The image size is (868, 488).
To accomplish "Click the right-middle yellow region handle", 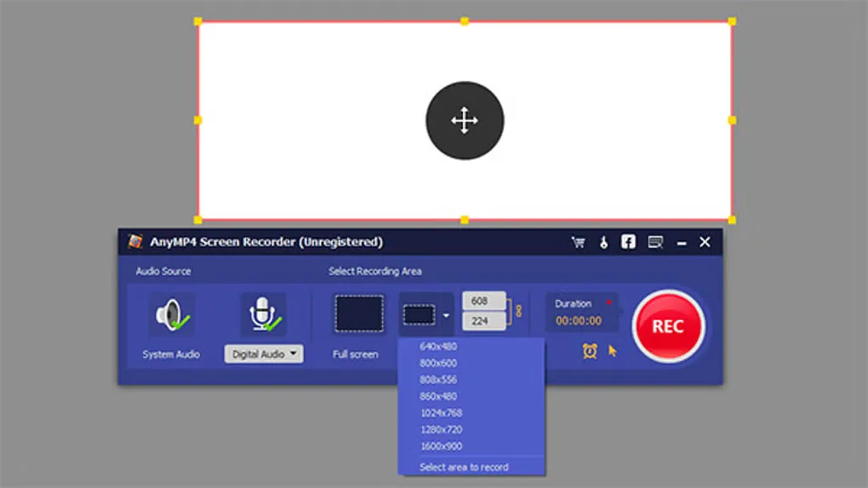I will coord(732,120).
